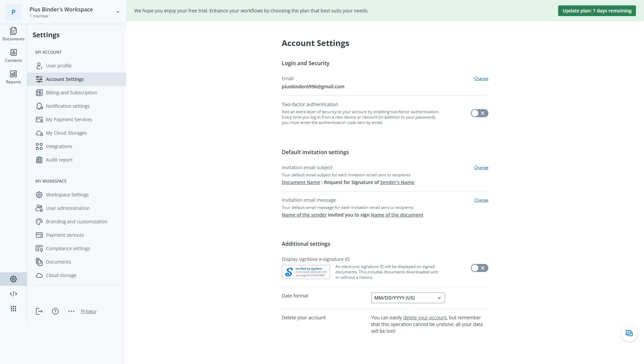Click the delete your account link

coord(425,318)
